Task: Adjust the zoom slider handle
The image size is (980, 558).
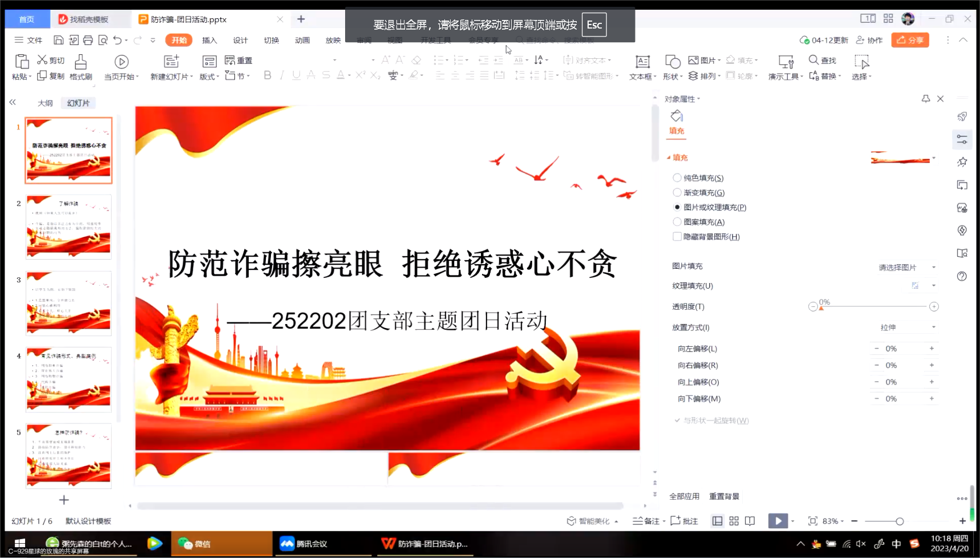Action: coord(900,521)
